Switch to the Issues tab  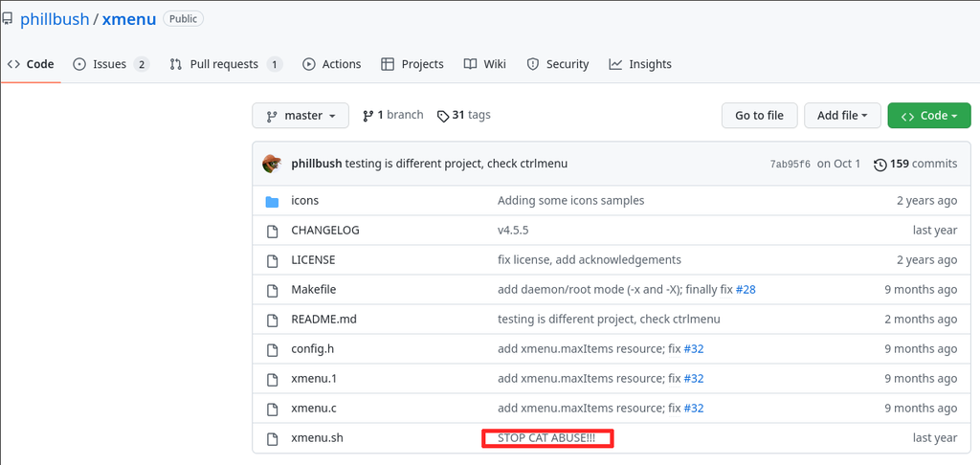[110, 64]
